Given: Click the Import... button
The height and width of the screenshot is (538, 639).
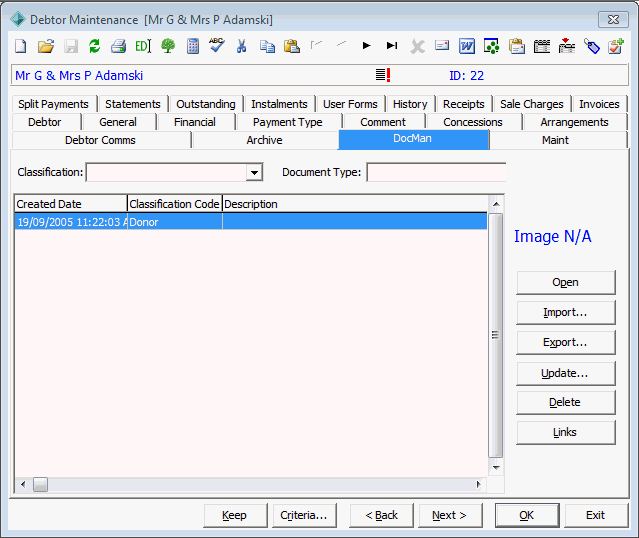Looking at the screenshot, I should point(565,312).
